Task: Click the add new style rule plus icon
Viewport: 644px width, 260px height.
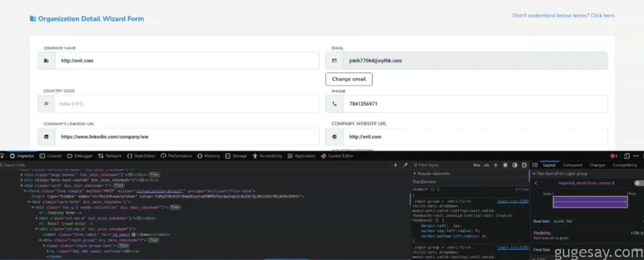Action: (x=495, y=165)
